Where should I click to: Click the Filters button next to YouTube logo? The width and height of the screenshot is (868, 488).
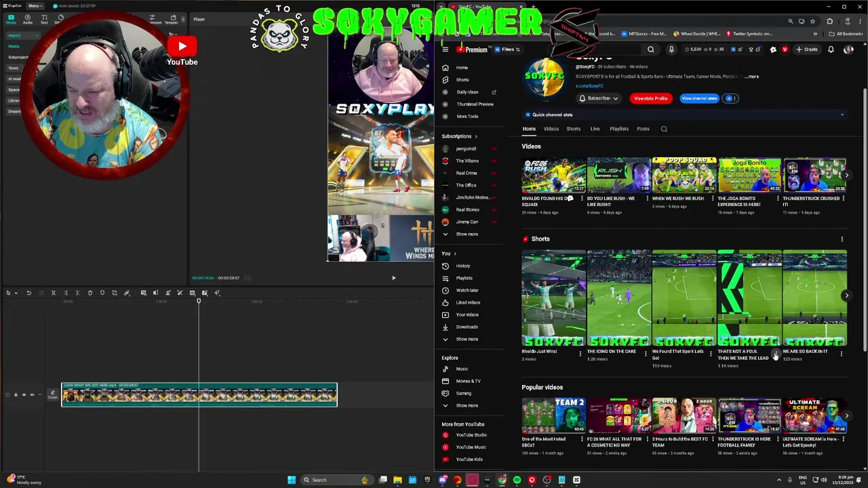[507, 49]
